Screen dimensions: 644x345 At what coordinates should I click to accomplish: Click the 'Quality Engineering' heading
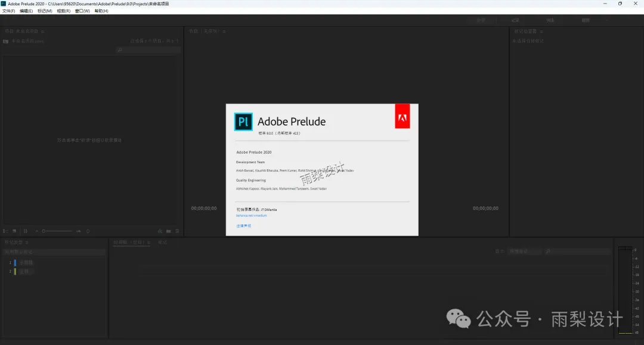tap(251, 180)
